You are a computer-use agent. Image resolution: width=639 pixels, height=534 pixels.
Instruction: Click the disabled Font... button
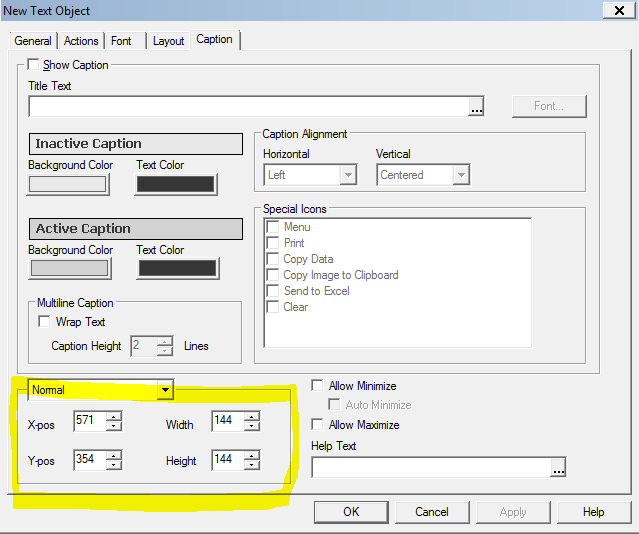tap(549, 106)
